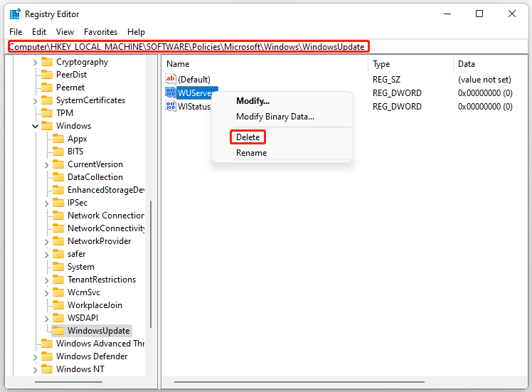This screenshot has height=392, width=532.
Task: Choose Modify Binary Data... from context menu
Action: (275, 117)
